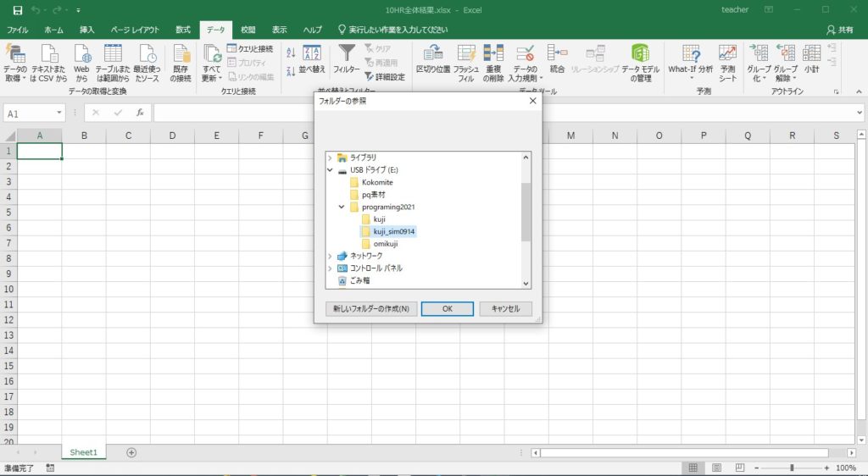Launch 区切り位置 (Text to Columns)

[433, 59]
